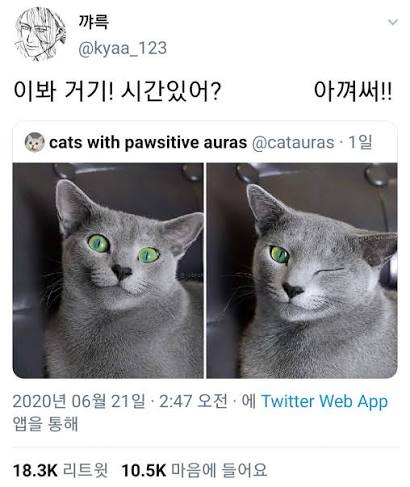Click the green eye of the winking cat
The image size is (410, 487).
pos(280,254)
